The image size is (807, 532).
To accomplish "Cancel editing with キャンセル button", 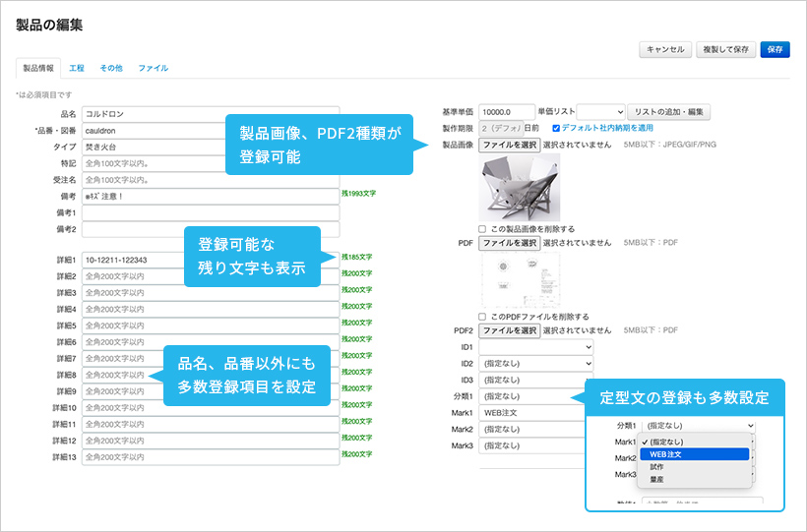I will point(665,49).
